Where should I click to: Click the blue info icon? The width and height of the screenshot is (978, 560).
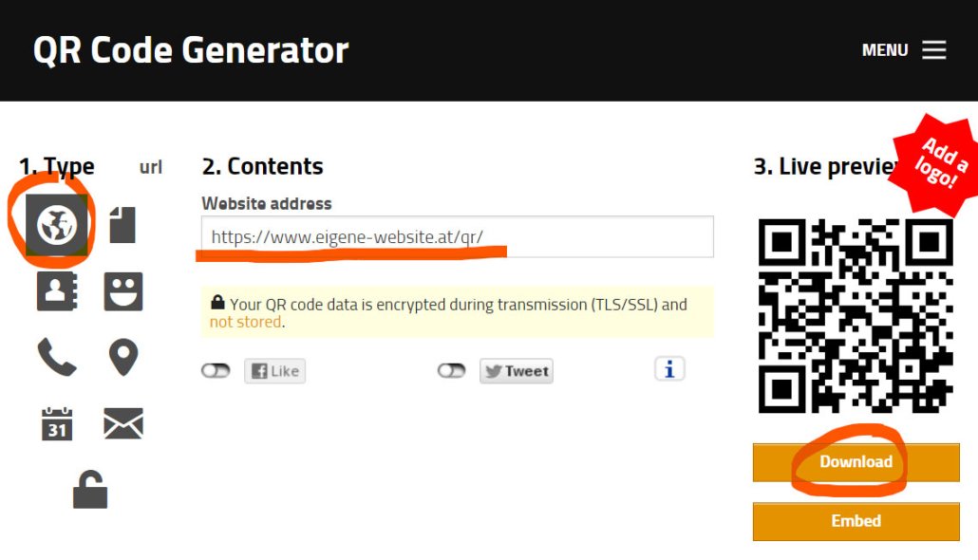(x=669, y=369)
